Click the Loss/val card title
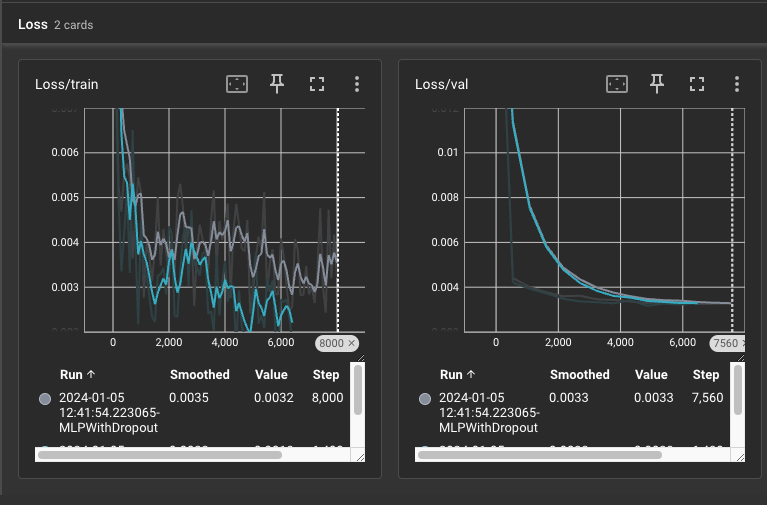Image resolution: width=767 pixels, height=505 pixels. [x=441, y=84]
